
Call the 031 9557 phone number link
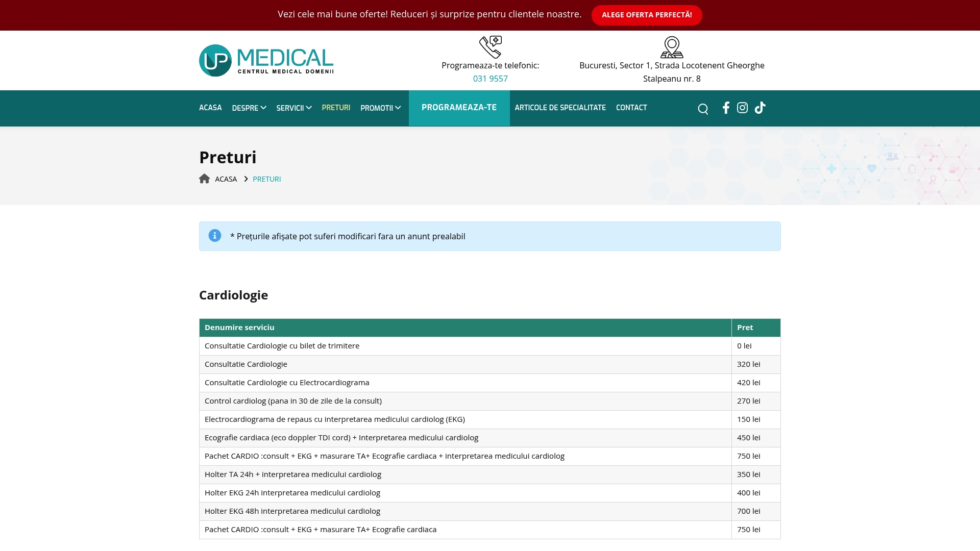click(490, 79)
